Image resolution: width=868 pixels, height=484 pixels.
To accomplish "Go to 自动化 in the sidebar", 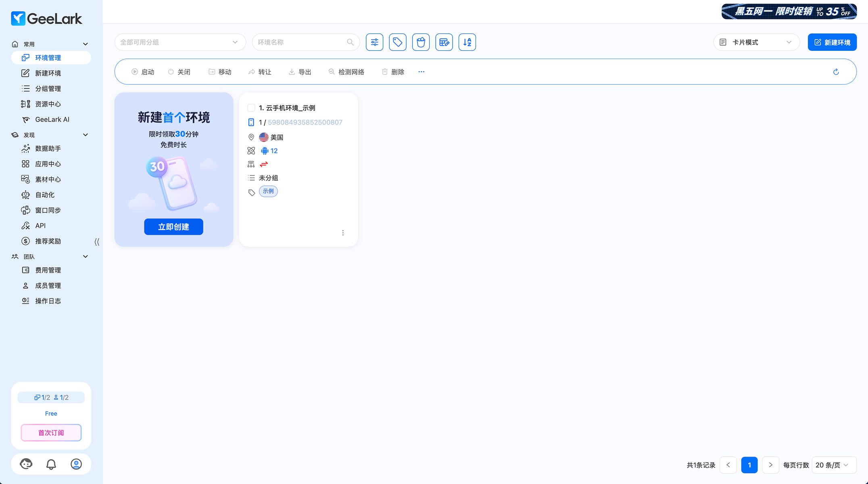I will tap(44, 195).
